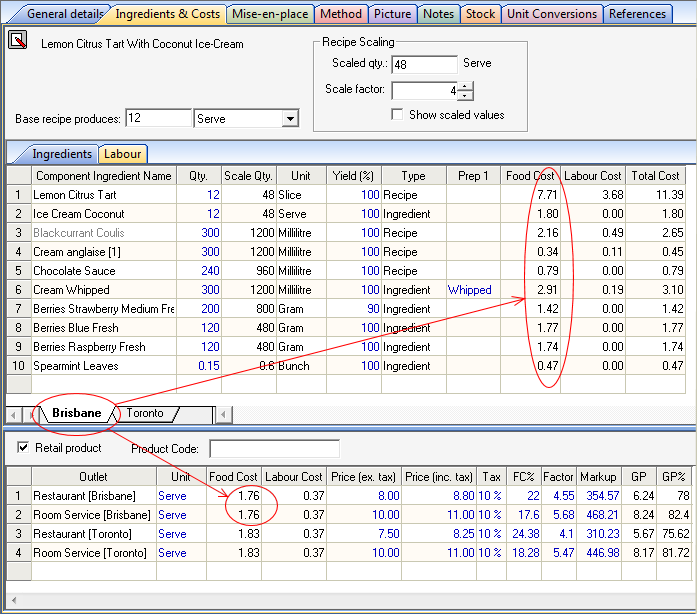
Task: Select the Blackcurrant Coulis ingredient row
Action: click(x=92, y=233)
